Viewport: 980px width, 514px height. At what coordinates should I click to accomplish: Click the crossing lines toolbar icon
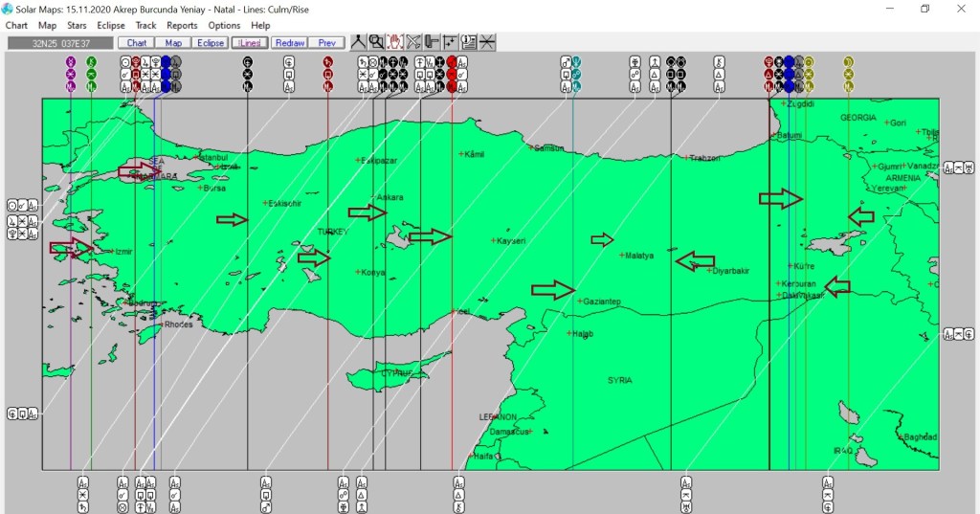(487, 42)
